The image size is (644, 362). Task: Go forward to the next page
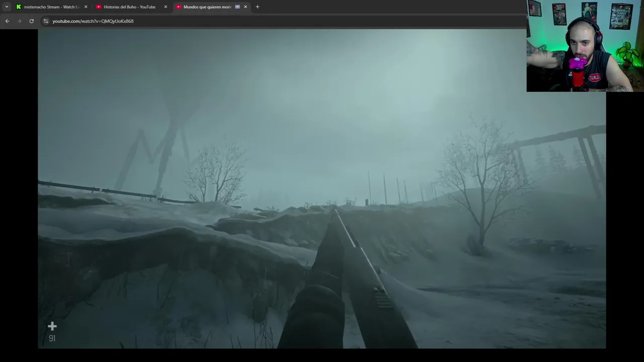19,21
